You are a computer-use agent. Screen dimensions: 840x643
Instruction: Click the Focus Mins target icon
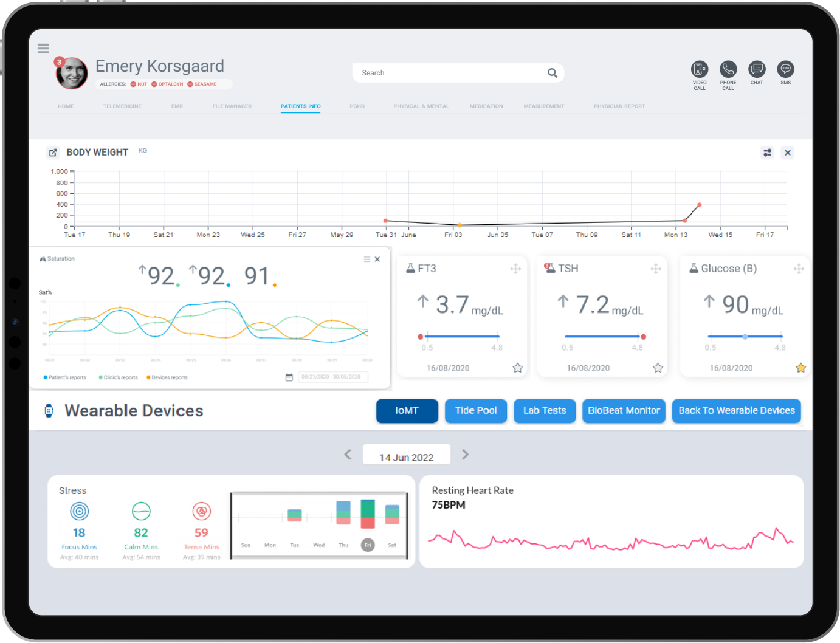80,511
